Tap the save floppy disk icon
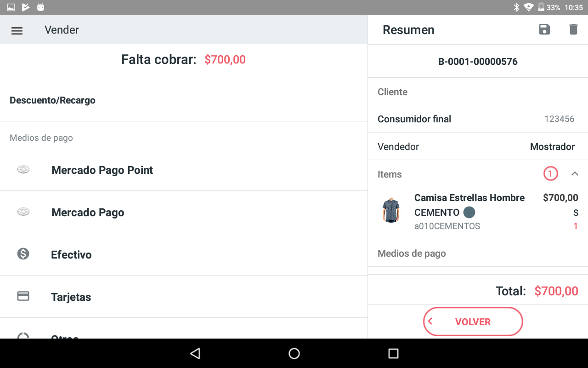588x368 pixels. click(544, 29)
